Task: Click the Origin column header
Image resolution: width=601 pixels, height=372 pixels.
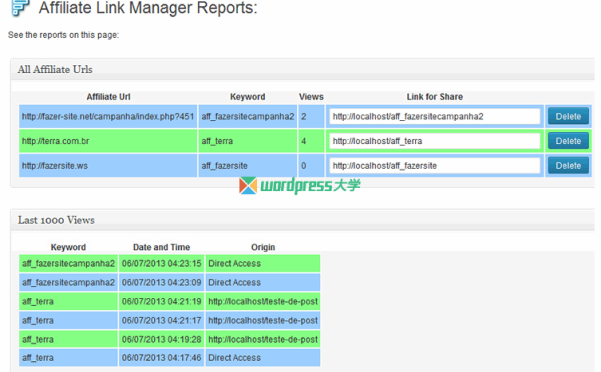Action: click(263, 247)
